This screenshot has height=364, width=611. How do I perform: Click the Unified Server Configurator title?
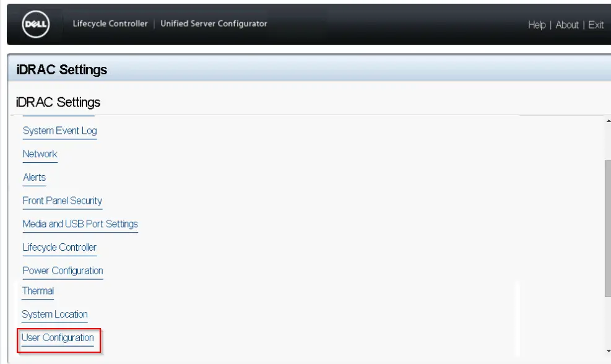tap(214, 24)
